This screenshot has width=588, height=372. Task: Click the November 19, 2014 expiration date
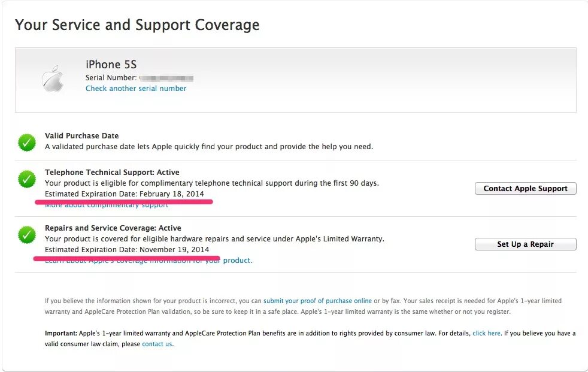click(174, 250)
